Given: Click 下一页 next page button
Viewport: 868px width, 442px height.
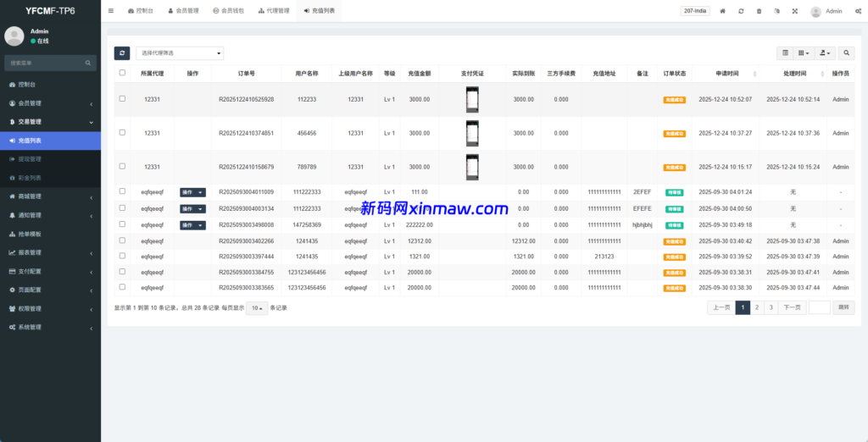Looking at the screenshot, I should (x=793, y=307).
